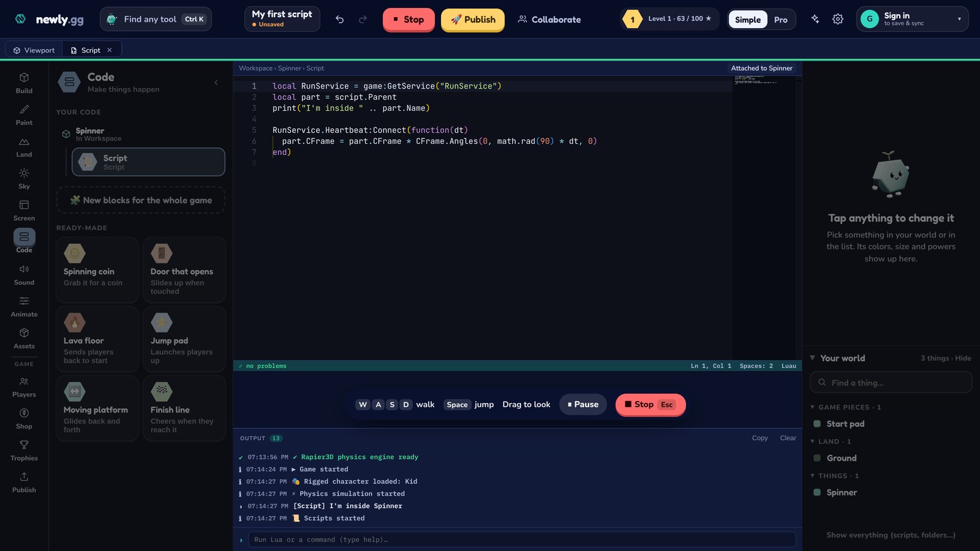This screenshot has height=551, width=980.
Task: Switch to Pro mode
Action: (780, 20)
